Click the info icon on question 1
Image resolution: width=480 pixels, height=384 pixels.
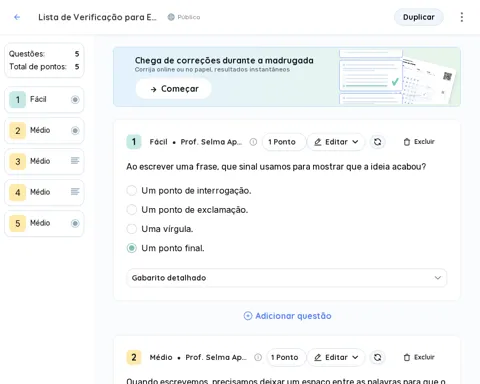click(x=253, y=142)
